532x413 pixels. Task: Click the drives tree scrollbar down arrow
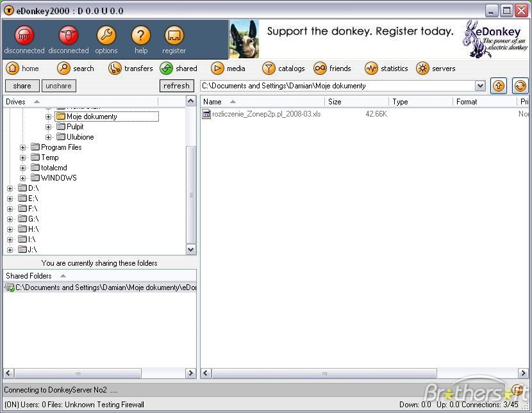pos(190,250)
